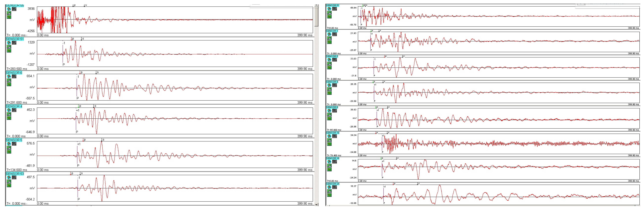Click the help question-mark icon for SENSOR:55
This screenshot has width=644, height=210.
tap(9, 9)
